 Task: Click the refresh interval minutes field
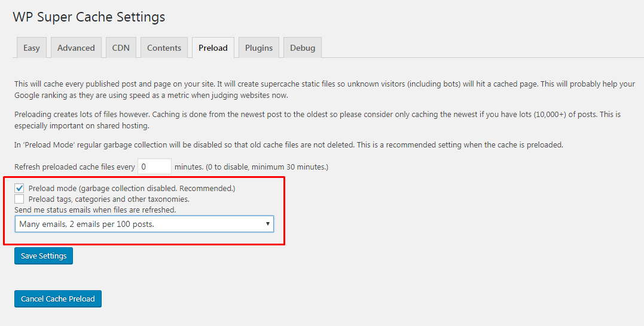[x=154, y=167]
